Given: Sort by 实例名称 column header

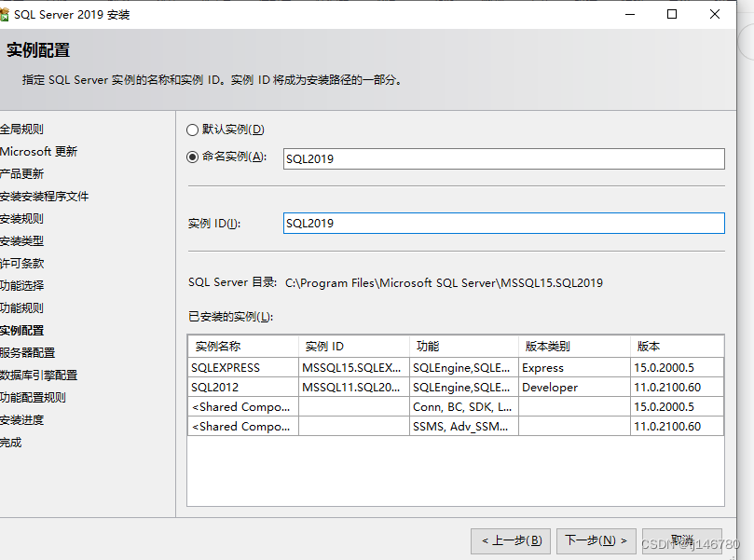Looking at the screenshot, I should click(x=243, y=346).
